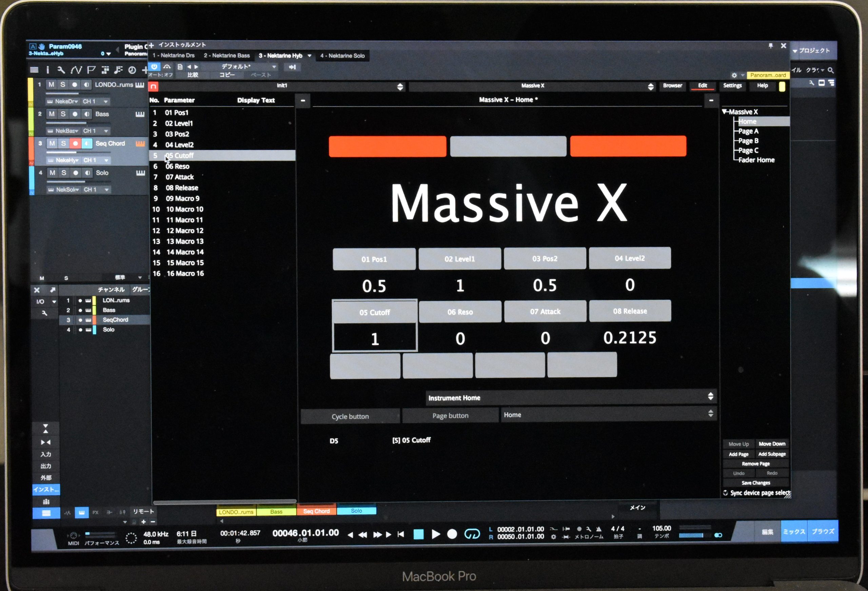868x591 pixels.
Task: Open keyboard icon on LONDO..rums track
Action: pyautogui.click(x=140, y=85)
